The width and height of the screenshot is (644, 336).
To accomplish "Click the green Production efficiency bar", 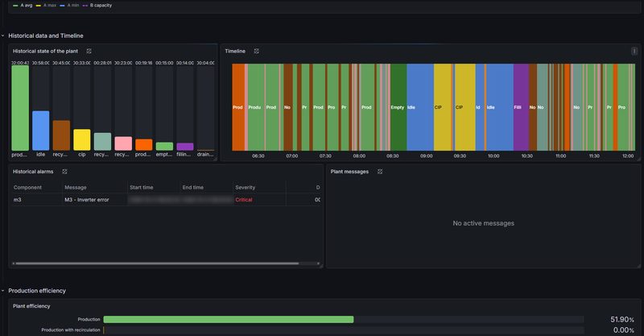I will click(x=229, y=320).
